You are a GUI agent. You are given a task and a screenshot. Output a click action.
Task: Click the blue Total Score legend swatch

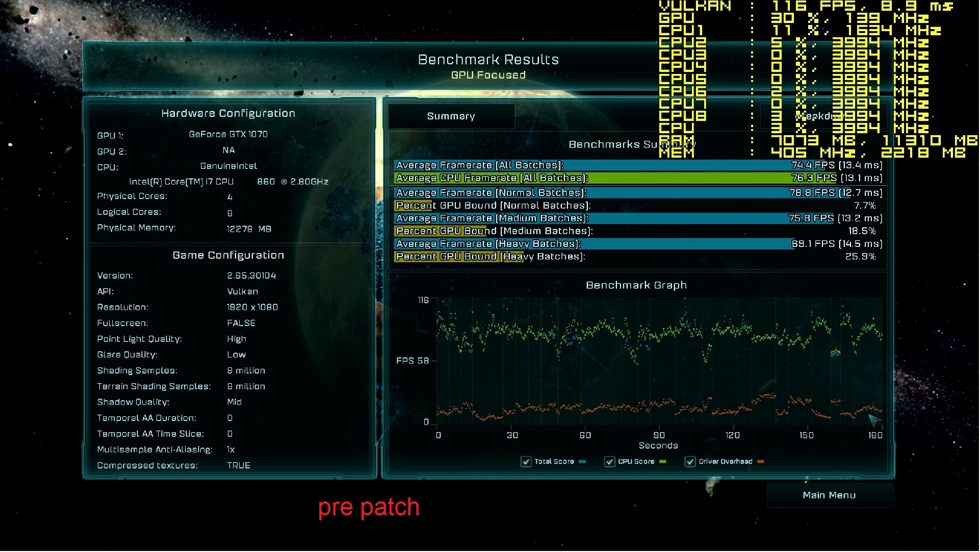click(x=582, y=462)
